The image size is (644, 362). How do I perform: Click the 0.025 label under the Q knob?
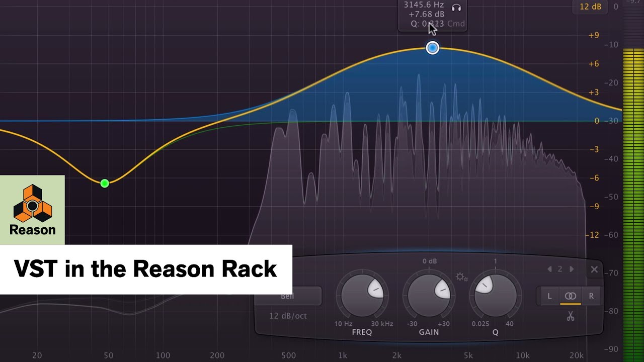pos(480,324)
